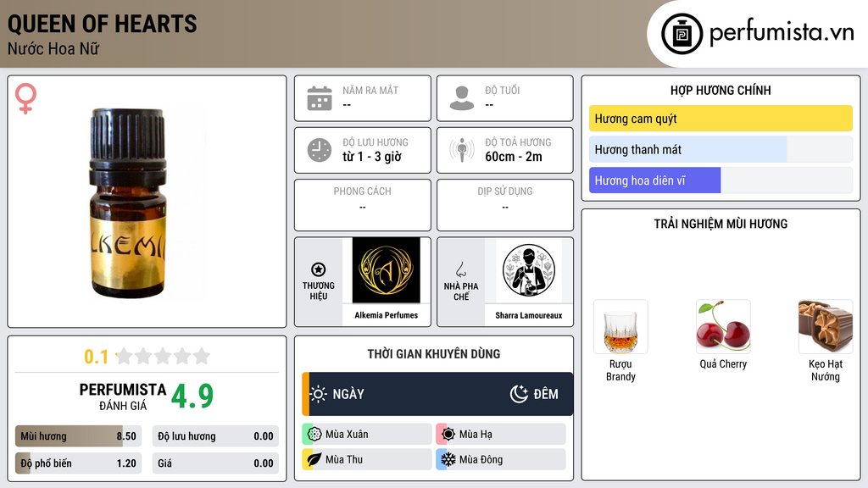
Task: Click the Mùi hương 8.50 score bar
Action: point(78,436)
